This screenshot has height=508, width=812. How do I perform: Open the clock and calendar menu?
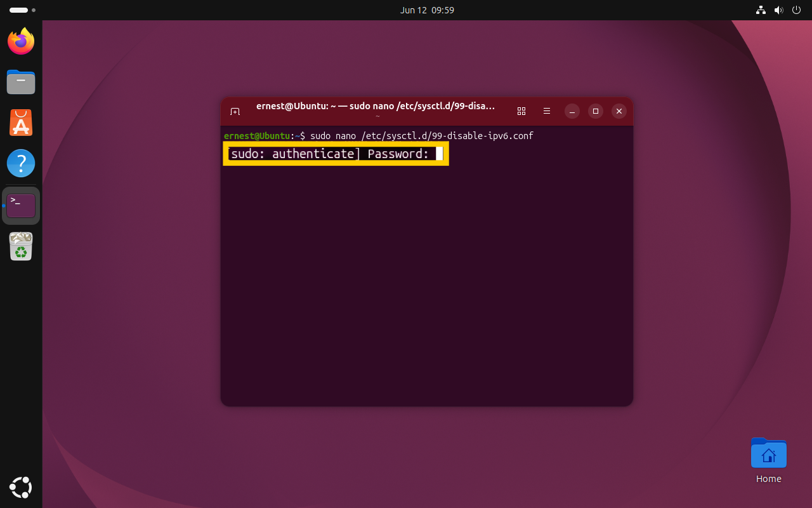coord(427,10)
